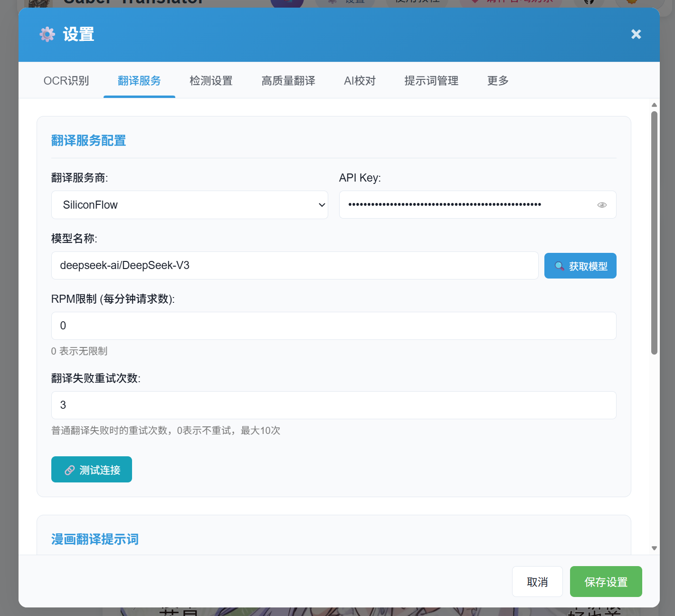Click the scrollbar down arrow

tap(654, 548)
